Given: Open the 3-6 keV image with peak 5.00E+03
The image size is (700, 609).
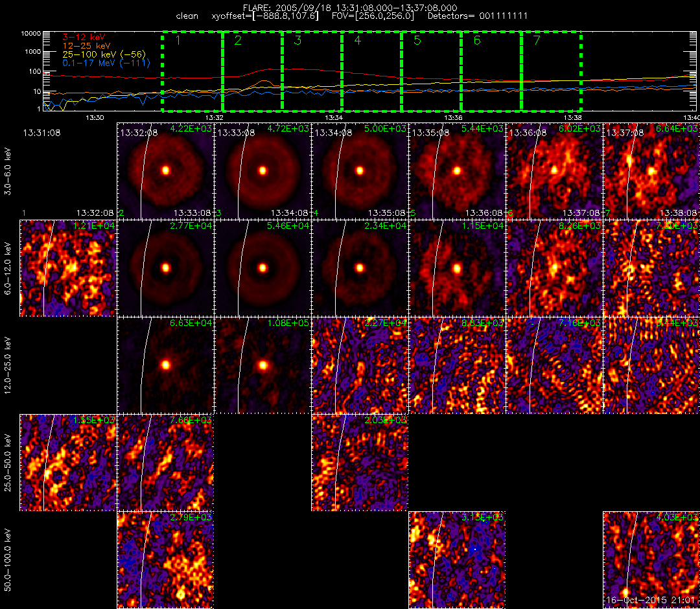Looking at the screenshot, I should pos(360,171).
